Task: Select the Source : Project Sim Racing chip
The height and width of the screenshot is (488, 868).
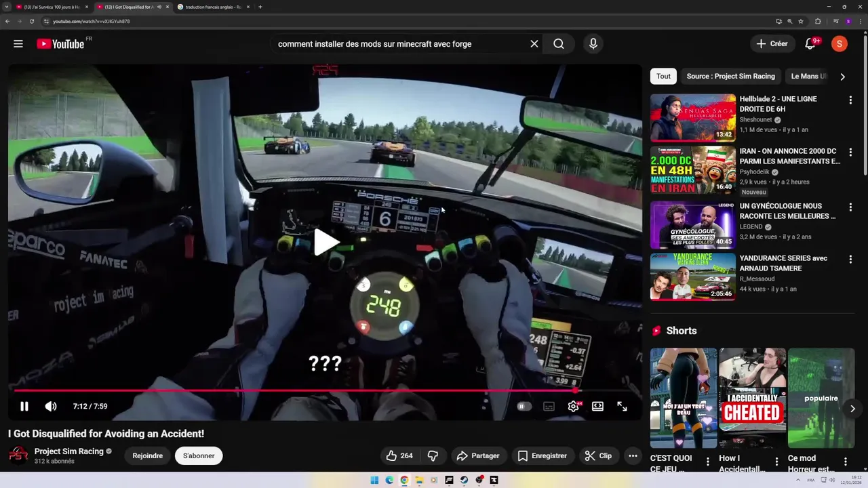Action: pos(731,77)
